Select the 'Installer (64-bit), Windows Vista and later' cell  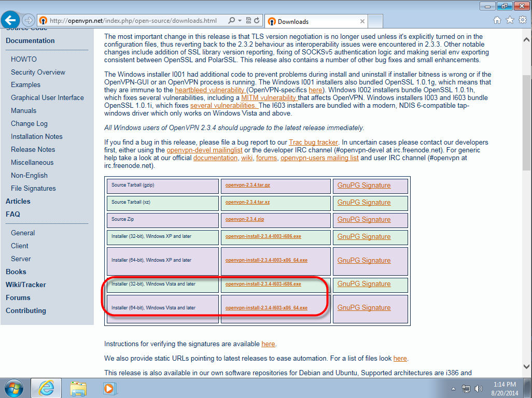[x=162, y=308]
